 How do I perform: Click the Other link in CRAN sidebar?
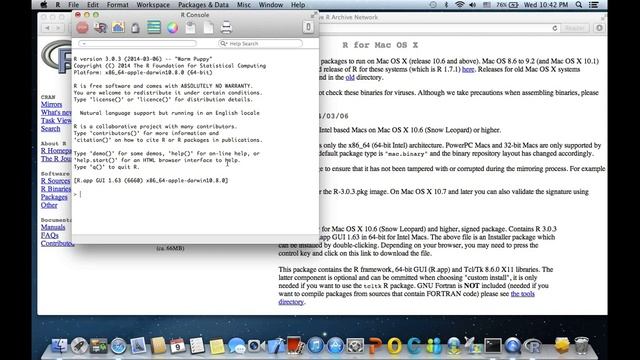click(49, 205)
